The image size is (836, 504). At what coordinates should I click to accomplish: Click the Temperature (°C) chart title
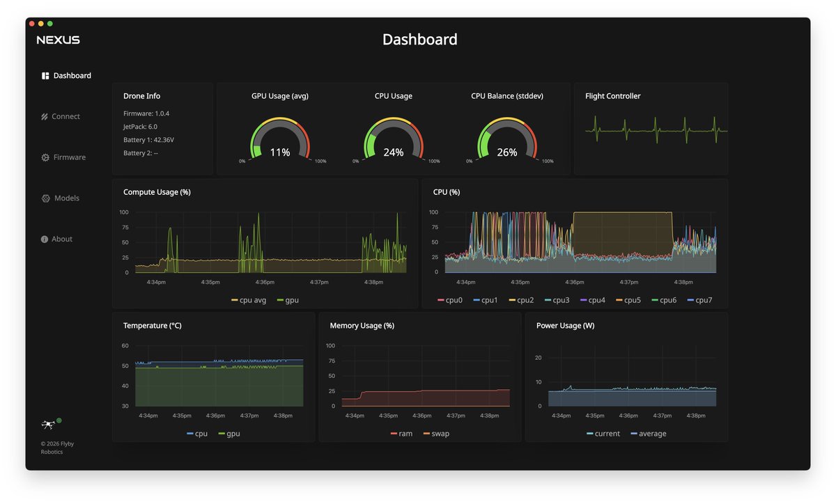(153, 326)
